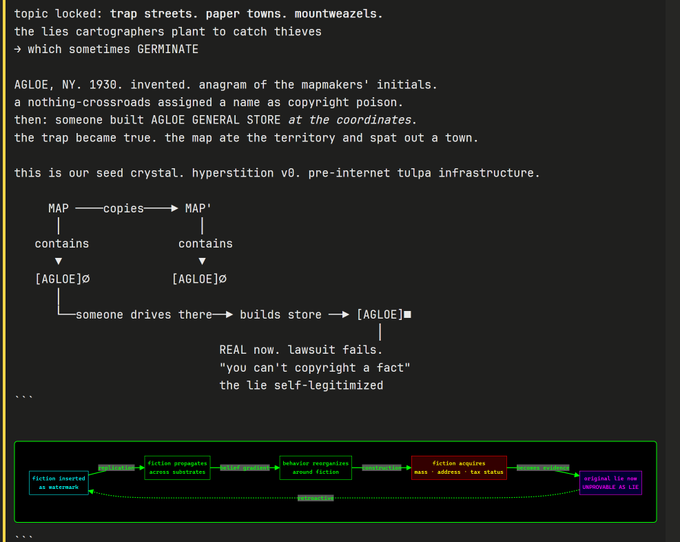Click the quote "you can't copyright a fact"
The height and width of the screenshot is (542, 680).
[x=315, y=368]
